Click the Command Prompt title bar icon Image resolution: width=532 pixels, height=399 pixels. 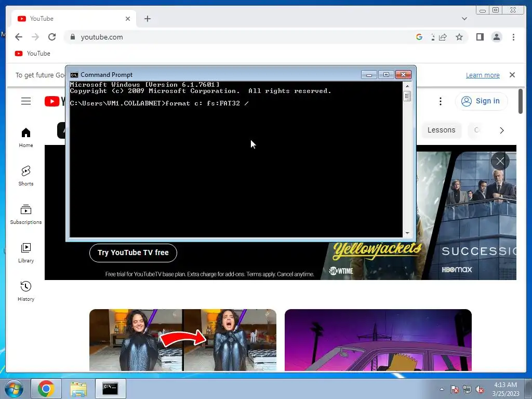74,75
